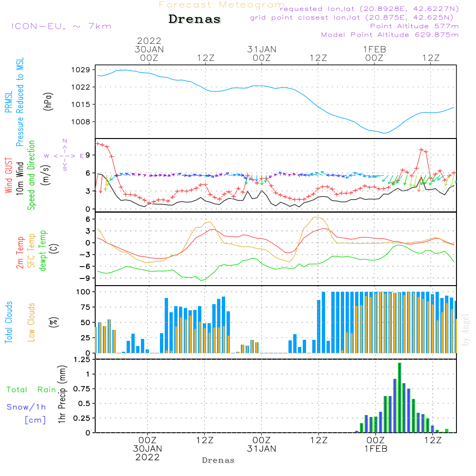Select the bold Drenas title at top
This screenshot has height=476, width=476.
click(195, 20)
